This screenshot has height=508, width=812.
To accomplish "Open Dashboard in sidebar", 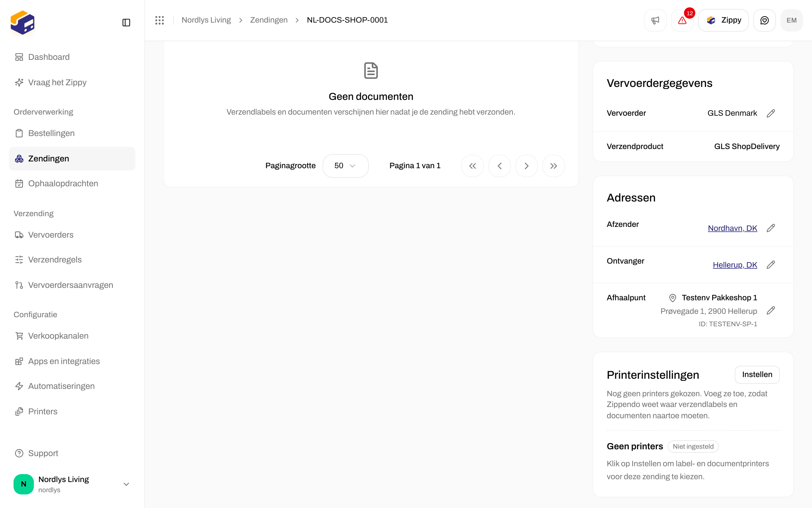I will coord(72,57).
